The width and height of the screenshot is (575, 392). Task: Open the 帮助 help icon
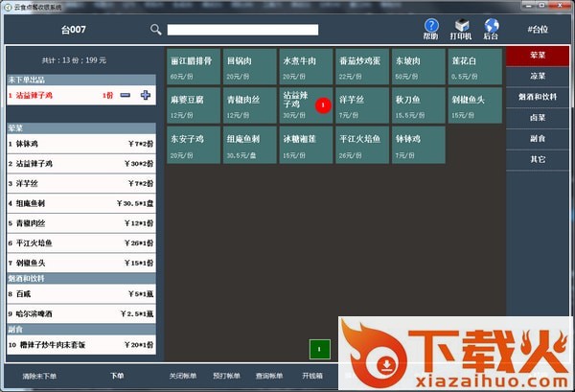coord(430,28)
